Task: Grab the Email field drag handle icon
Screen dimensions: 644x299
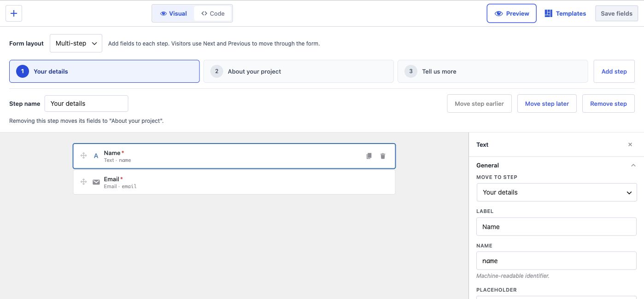Action: tap(84, 182)
